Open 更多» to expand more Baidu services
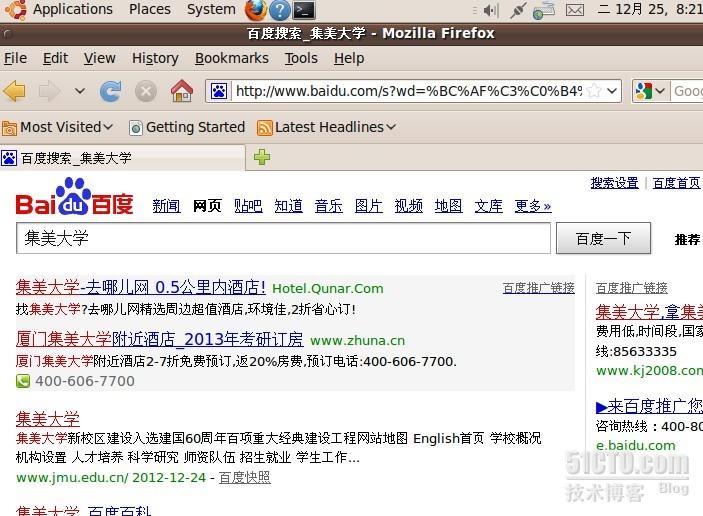This screenshot has height=516, width=703. tap(533, 206)
